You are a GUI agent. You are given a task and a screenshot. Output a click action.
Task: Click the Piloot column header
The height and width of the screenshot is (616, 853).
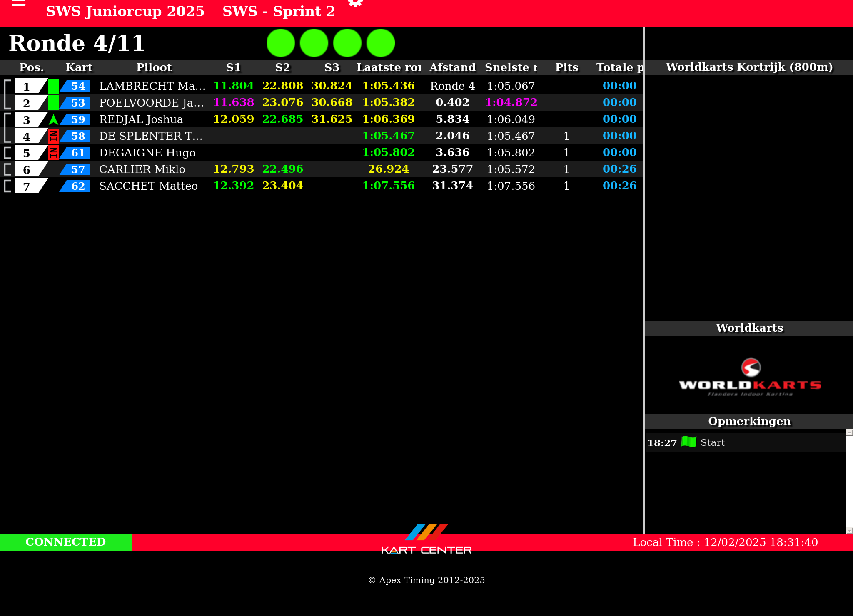coord(154,67)
